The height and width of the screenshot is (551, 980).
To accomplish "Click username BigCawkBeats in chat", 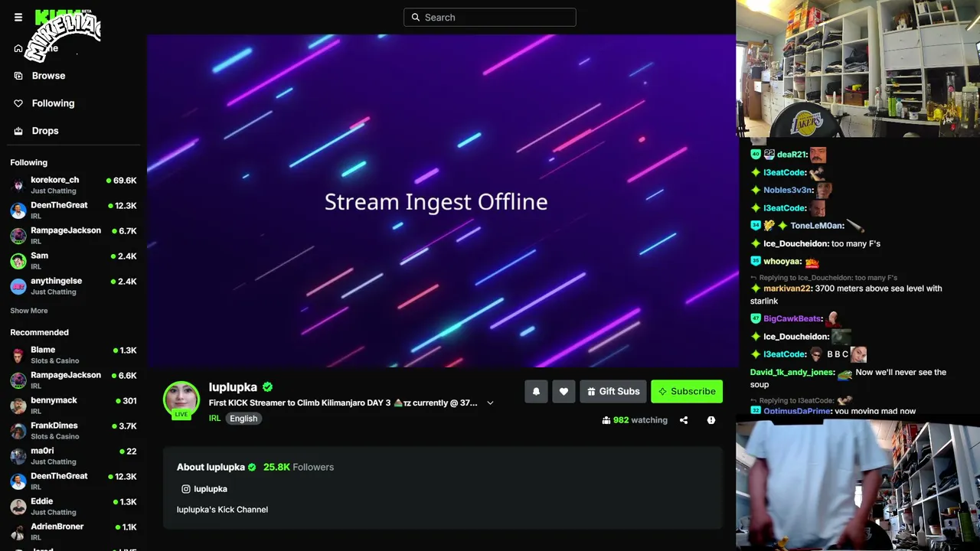I will point(792,318).
